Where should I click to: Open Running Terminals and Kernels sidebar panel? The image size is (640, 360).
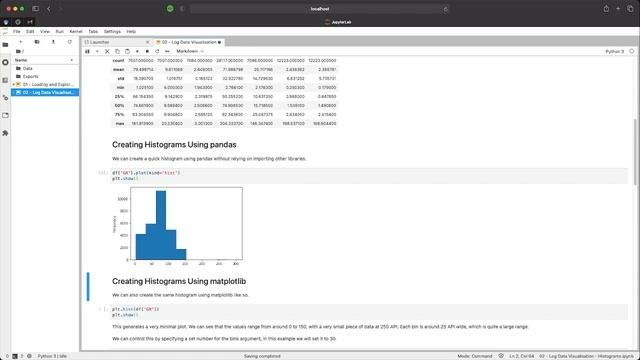5,62
